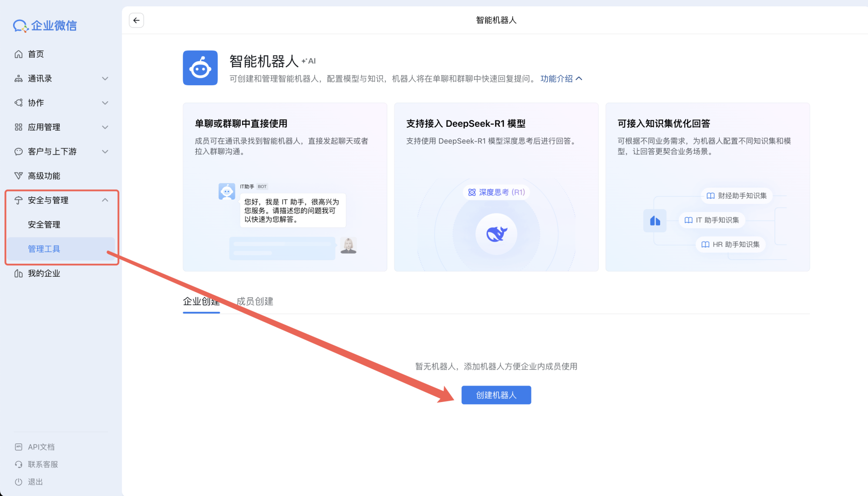Click the 高级功能 funnel icon
The width and height of the screenshot is (868, 496).
point(18,175)
